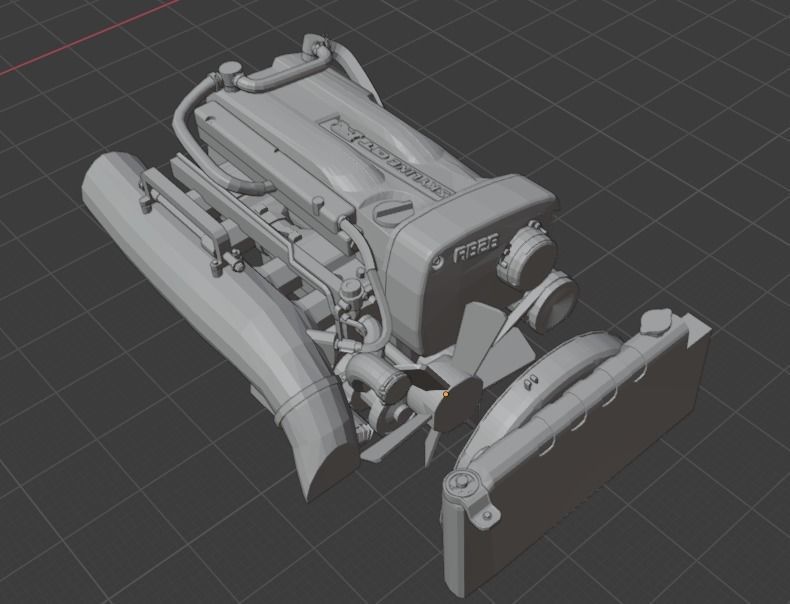This screenshot has width=790, height=604.
Task: Select the round oil filler cap on the valve cover
Action: (x=393, y=210)
